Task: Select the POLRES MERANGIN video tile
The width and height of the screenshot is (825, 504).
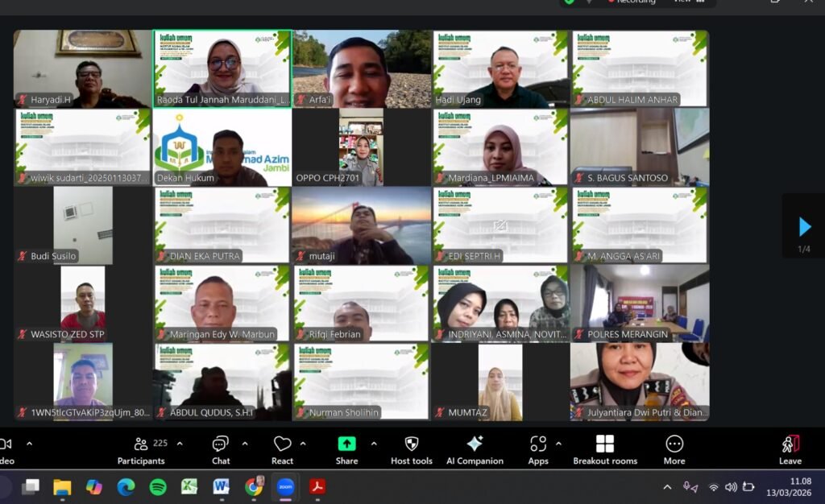Action: coord(640,304)
